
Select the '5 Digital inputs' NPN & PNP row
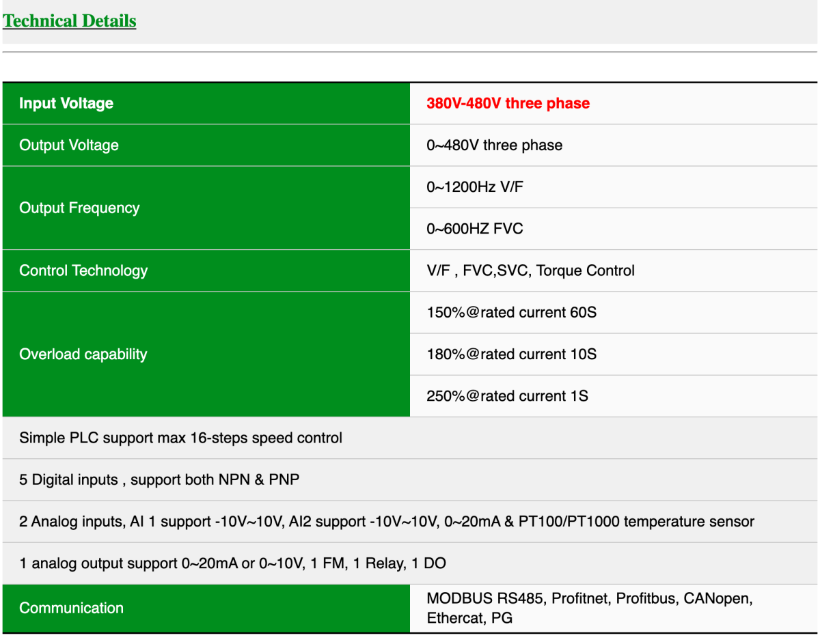click(410, 480)
